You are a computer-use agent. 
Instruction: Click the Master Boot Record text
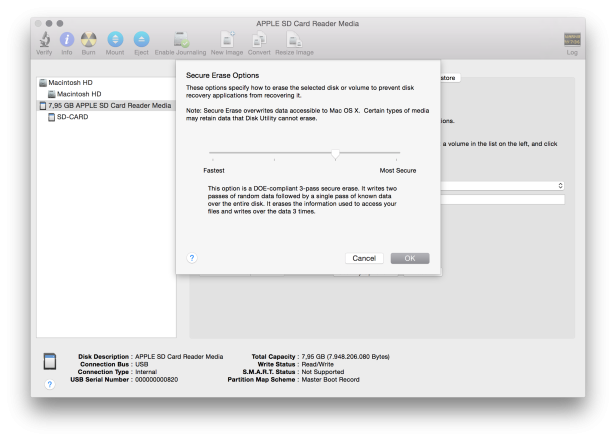point(330,380)
